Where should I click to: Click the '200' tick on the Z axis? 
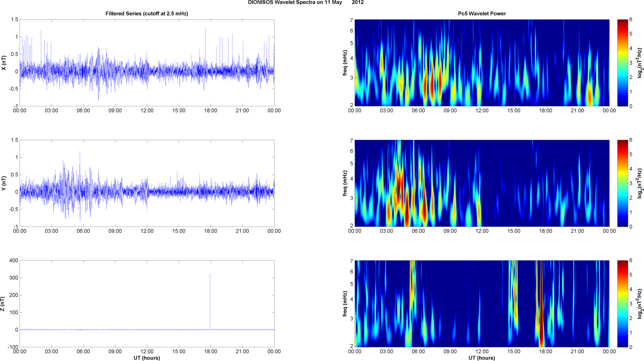[x=14, y=295]
